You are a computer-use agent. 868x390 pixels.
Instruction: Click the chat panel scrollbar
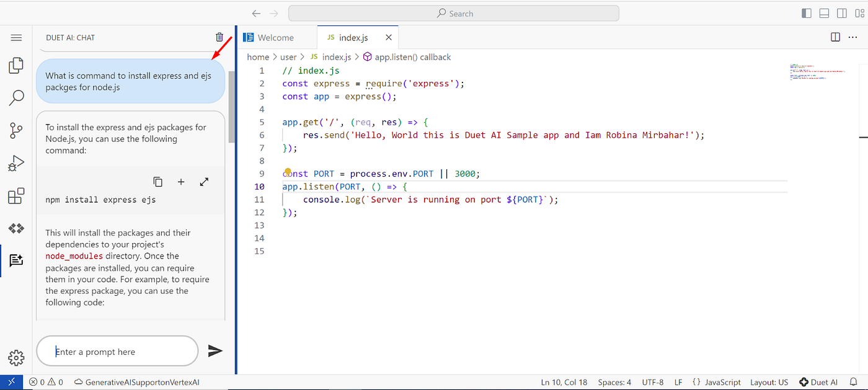coord(231,107)
